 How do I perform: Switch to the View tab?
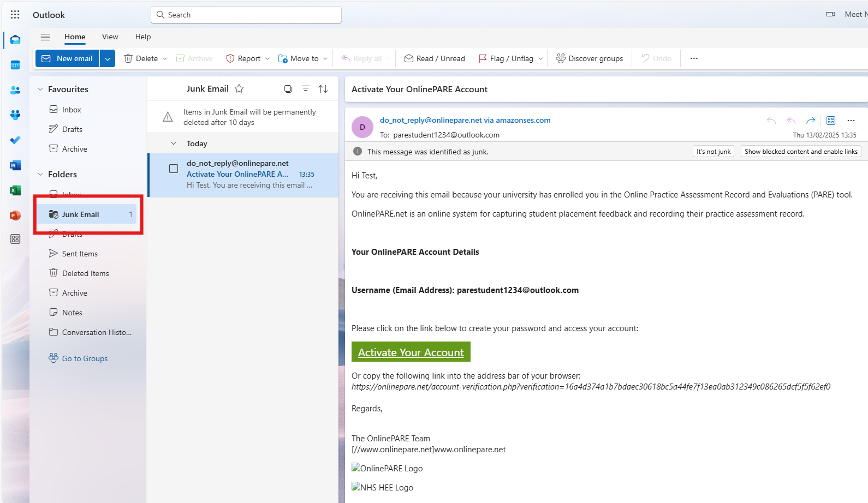(x=110, y=37)
